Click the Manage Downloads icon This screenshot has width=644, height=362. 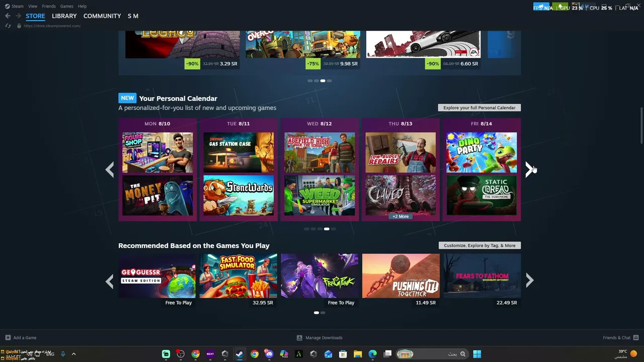299,338
